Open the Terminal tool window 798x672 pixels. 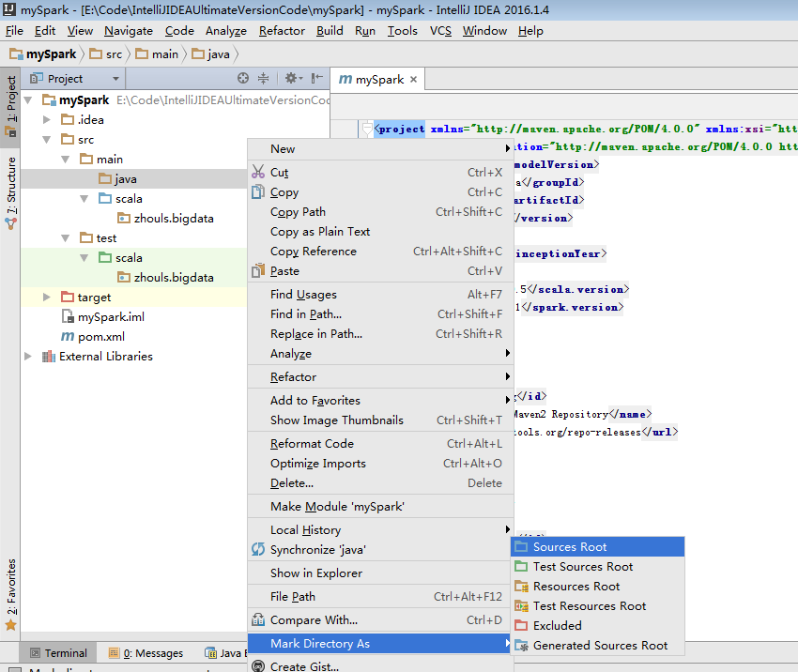pos(58,653)
